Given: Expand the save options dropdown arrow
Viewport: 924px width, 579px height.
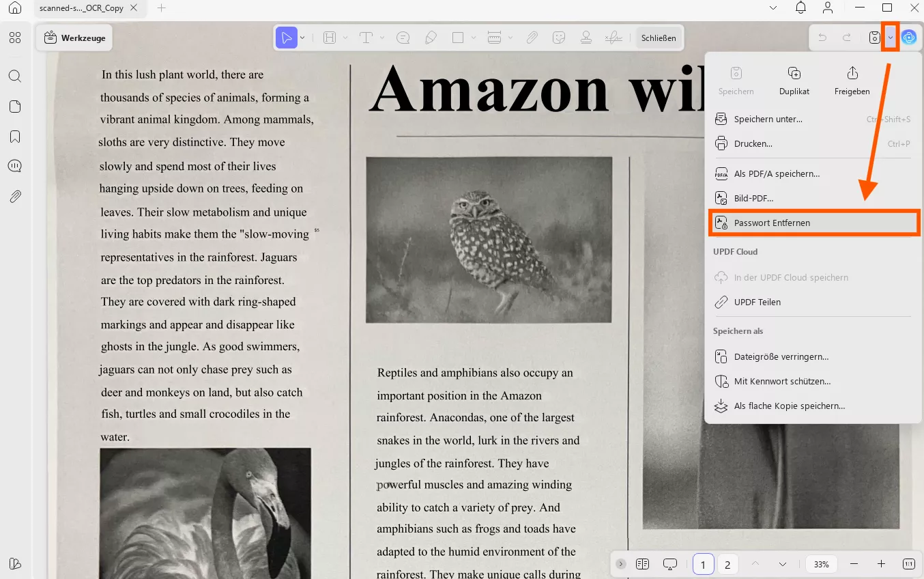Looking at the screenshot, I should click(890, 38).
